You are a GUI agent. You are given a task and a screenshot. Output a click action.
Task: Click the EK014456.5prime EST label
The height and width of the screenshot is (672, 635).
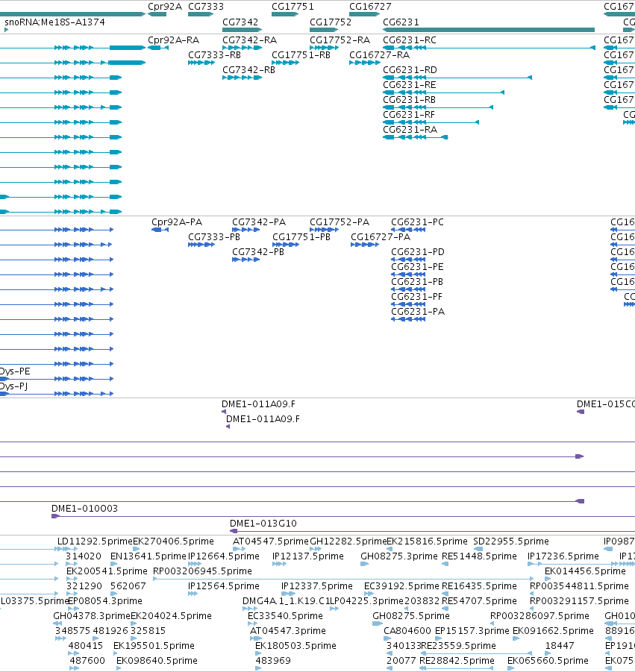(x=585, y=571)
